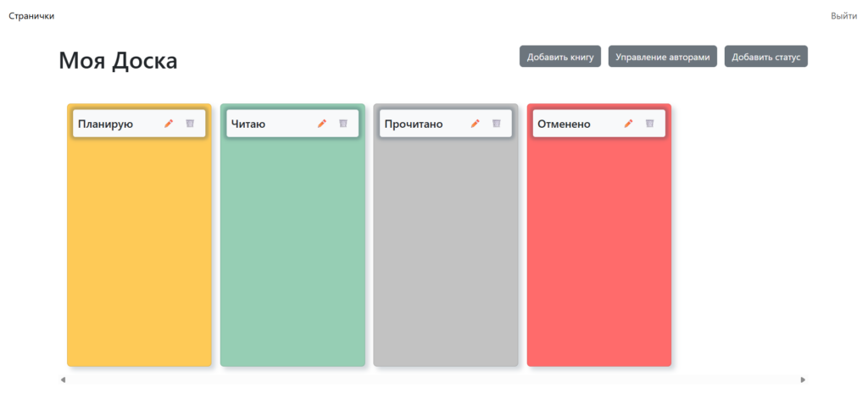This screenshot has width=868, height=415.
Task: Delete the Отменено status with trash icon
Action: 650,124
